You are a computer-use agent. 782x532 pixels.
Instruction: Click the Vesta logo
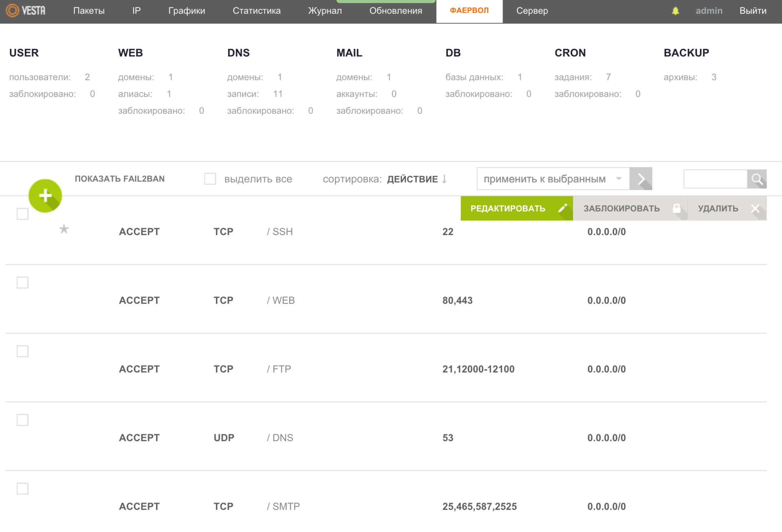[x=26, y=11]
